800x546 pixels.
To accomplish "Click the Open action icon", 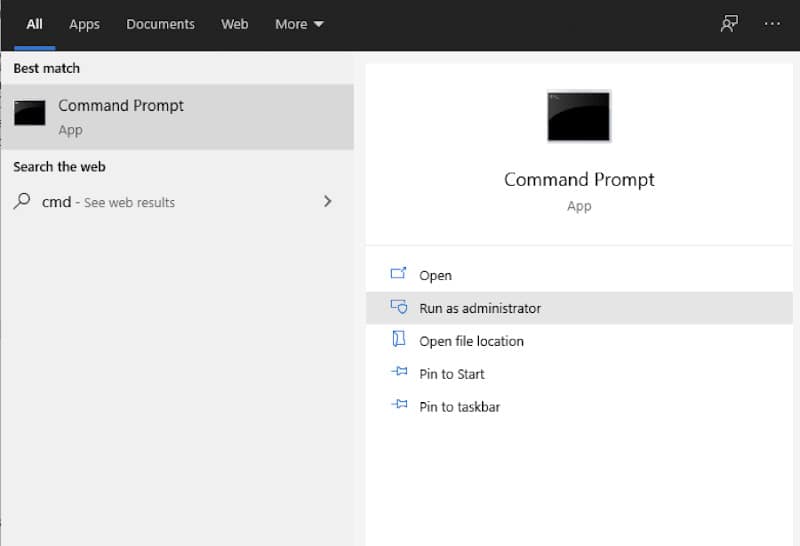I will click(398, 274).
